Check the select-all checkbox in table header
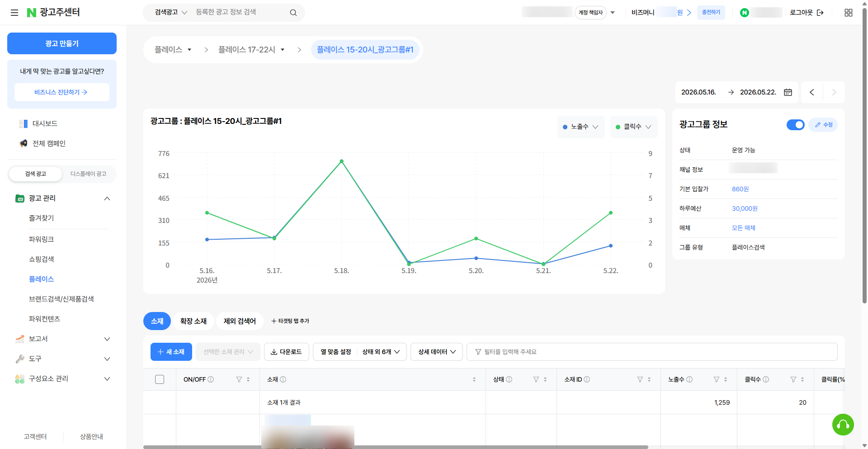Viewport: 868px width, 449px height. click(x=160, y=379)
